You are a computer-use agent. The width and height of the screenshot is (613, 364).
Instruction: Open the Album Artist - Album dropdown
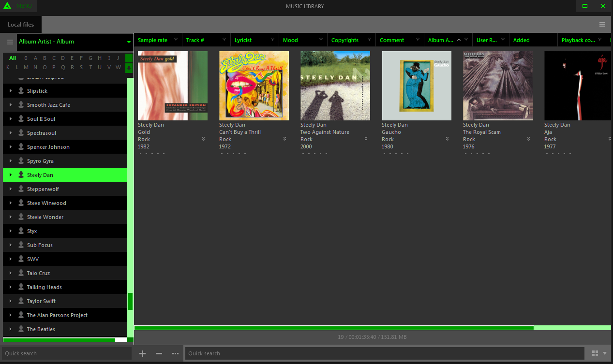pos(75,42)
